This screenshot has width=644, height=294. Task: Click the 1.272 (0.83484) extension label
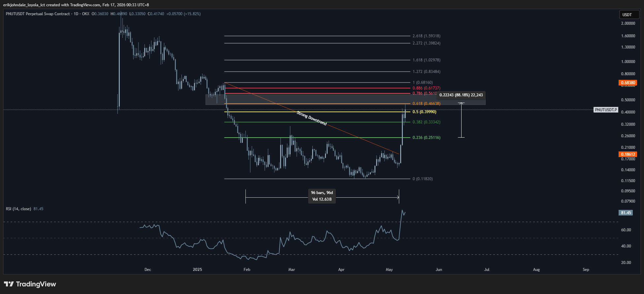[426, 72]
